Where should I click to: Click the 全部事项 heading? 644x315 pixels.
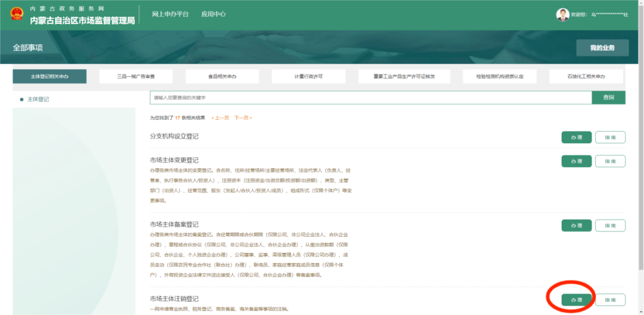point(27,48)
